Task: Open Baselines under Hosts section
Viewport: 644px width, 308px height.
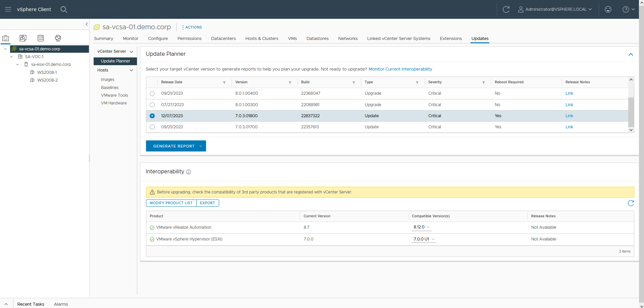Action: [x=110, y=88]
